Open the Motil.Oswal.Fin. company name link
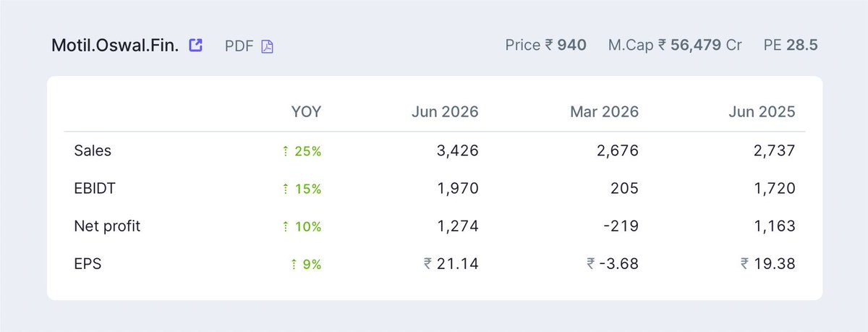Image resolution: width=868 pixels, height=332 pixels. pos(116,46)
